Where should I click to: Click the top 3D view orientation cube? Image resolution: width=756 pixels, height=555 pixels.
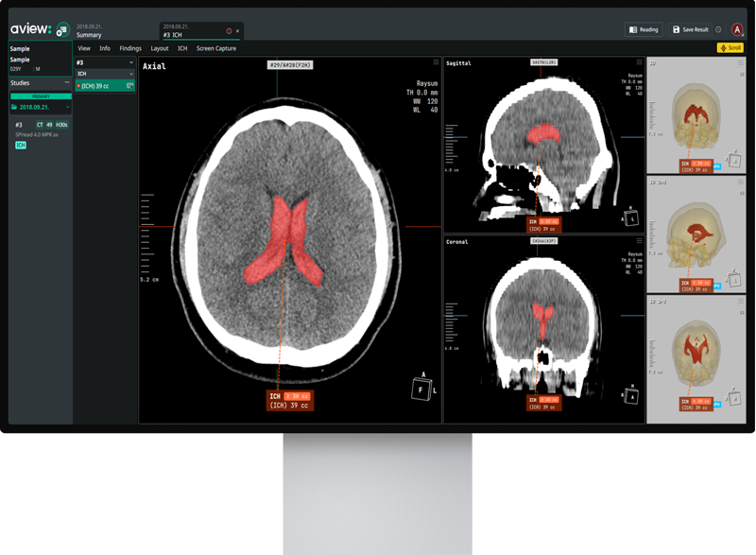point(734,160)
